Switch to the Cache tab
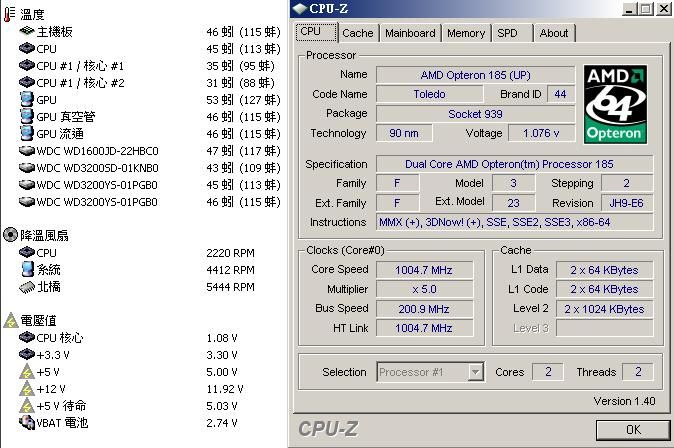This screenshot has height=448, width=674. tap(357, 33)
